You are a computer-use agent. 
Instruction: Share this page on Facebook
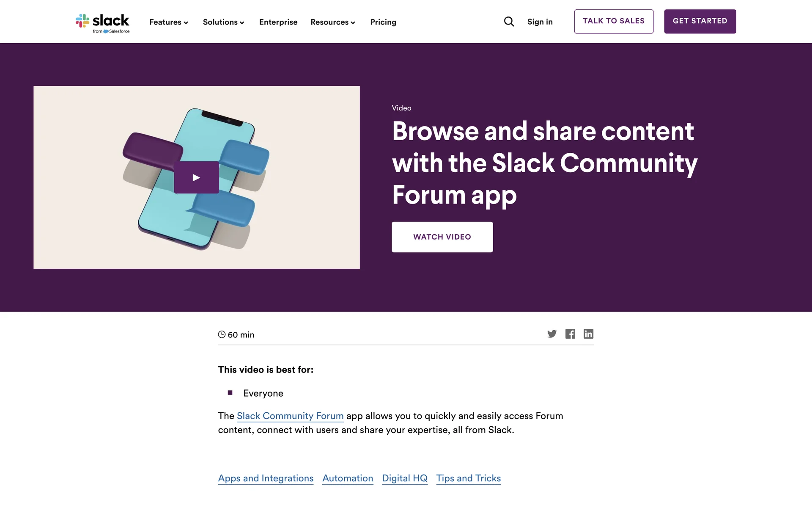pyautogui.click(x=570, y=334)
